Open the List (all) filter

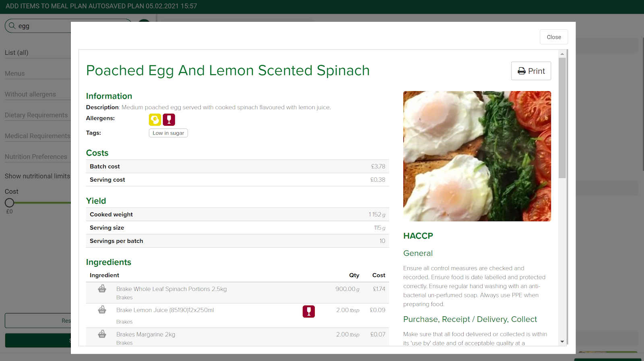tap(38, 53)
